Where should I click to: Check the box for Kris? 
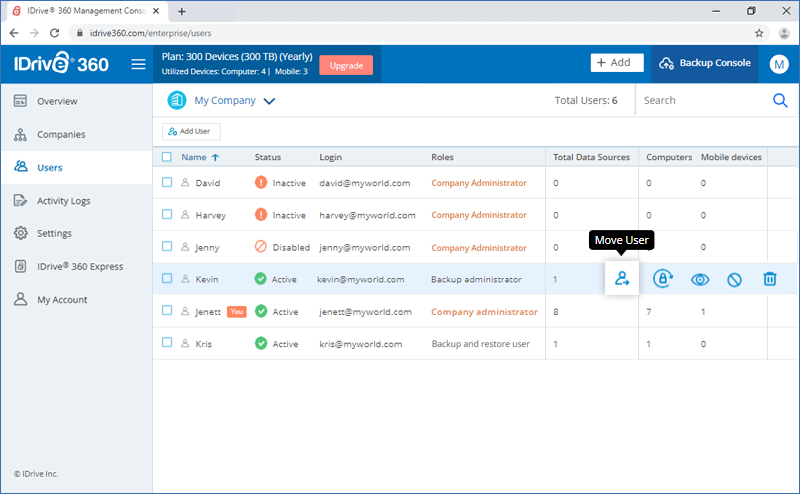(167, 342)
